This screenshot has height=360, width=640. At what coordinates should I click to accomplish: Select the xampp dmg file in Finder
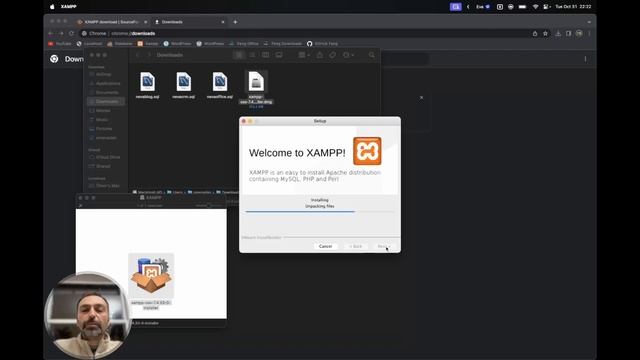256,88
